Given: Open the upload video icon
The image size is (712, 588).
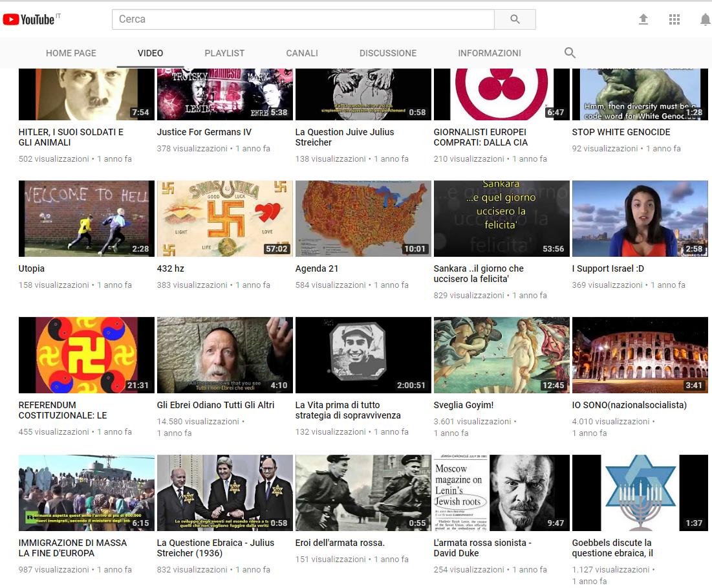Looking at the screenshot, I should click(x=643, y=19).
